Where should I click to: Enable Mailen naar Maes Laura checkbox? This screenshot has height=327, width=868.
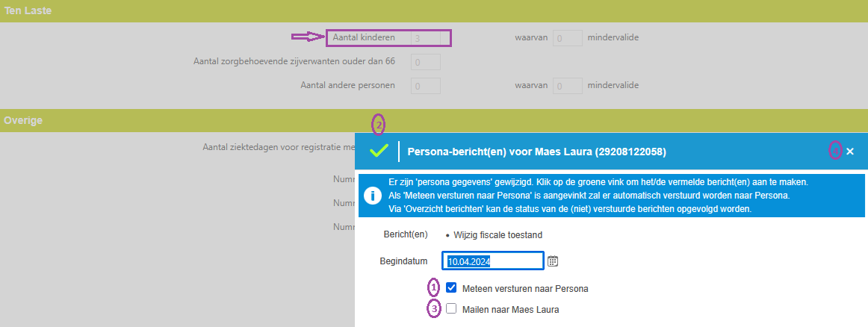451,308
